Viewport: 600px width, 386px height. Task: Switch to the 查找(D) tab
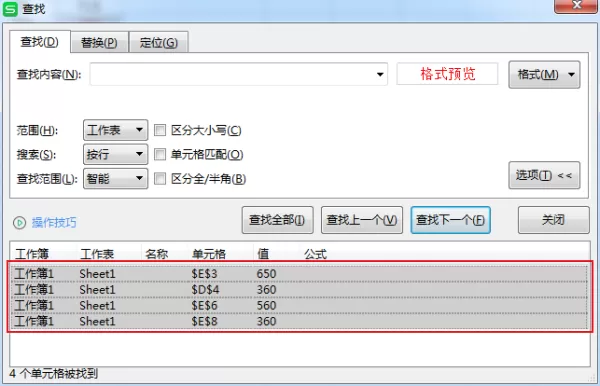click(39, 42)
